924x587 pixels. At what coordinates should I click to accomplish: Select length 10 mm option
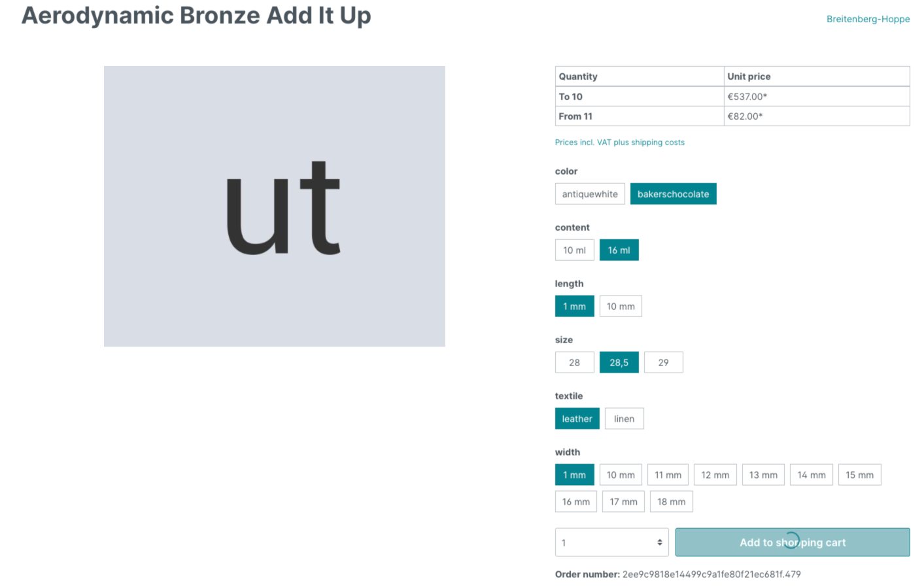tap(620, 307)
